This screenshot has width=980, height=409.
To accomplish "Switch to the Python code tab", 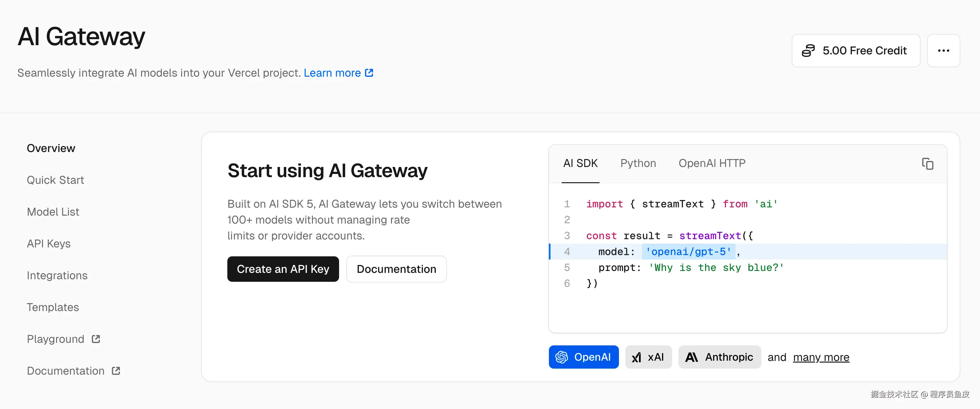I will [x=638, y=163].
